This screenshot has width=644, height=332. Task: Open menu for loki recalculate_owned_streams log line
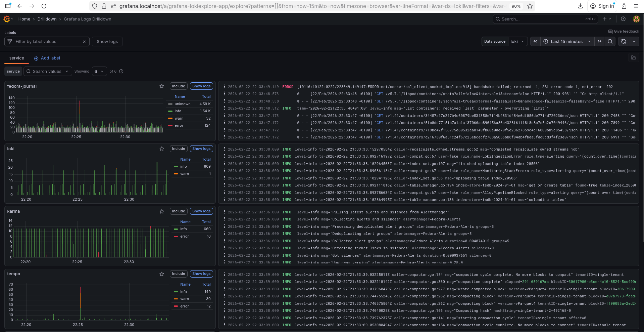tap(225, 149)
